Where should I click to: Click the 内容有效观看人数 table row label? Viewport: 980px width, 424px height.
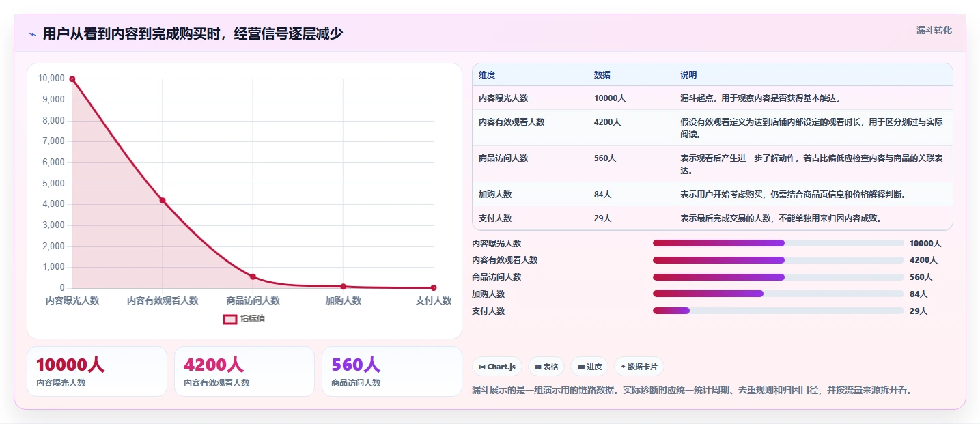(512, 122)
